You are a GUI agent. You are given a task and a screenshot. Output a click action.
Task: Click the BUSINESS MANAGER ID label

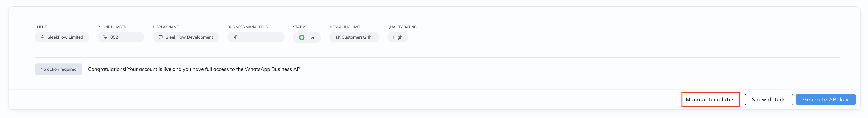coord(248,27)
